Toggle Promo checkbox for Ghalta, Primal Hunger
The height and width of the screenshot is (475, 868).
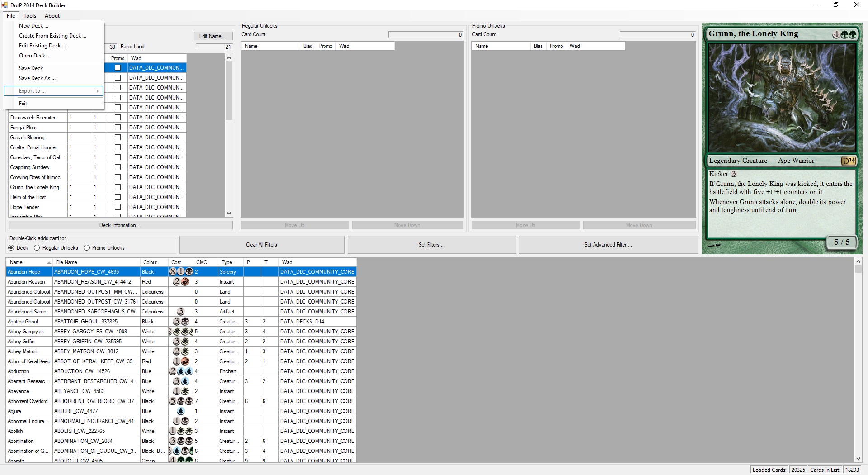pos(118,147)
